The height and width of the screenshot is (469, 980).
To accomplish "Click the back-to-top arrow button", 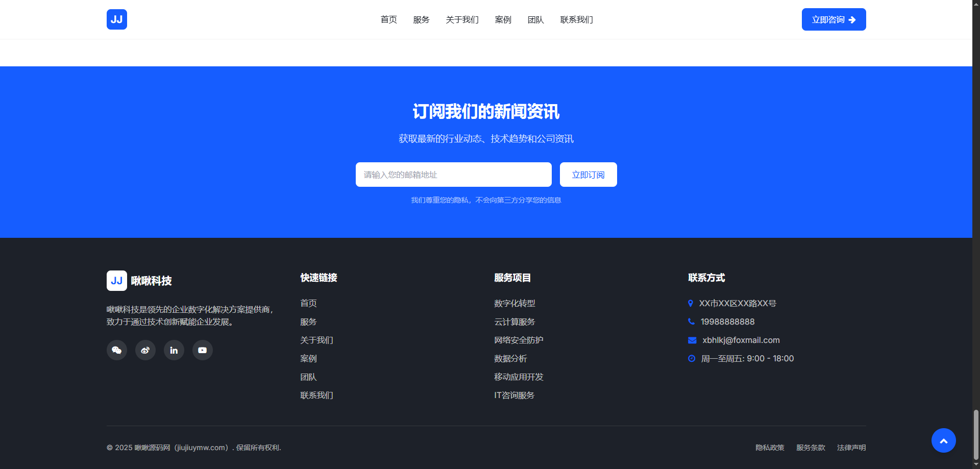I will click(944, 440).
